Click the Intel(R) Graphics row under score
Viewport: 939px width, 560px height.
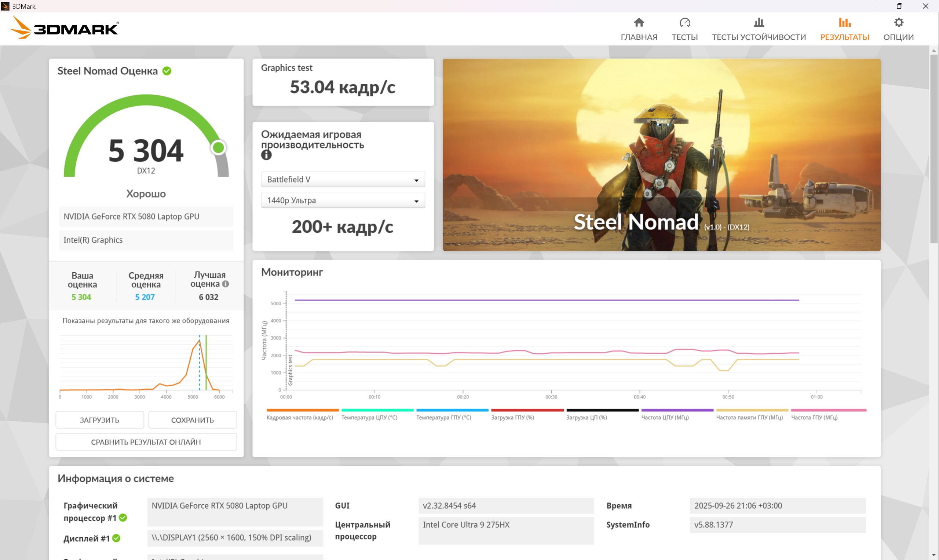(x=146, y=240)
